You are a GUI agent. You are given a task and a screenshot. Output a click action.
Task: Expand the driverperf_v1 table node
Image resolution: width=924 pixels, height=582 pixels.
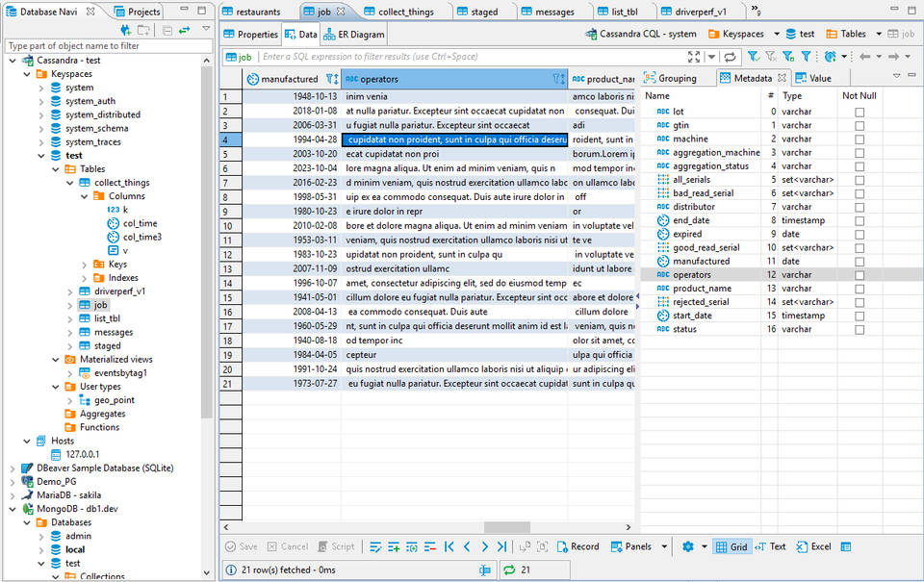click(x=70, y=291)
